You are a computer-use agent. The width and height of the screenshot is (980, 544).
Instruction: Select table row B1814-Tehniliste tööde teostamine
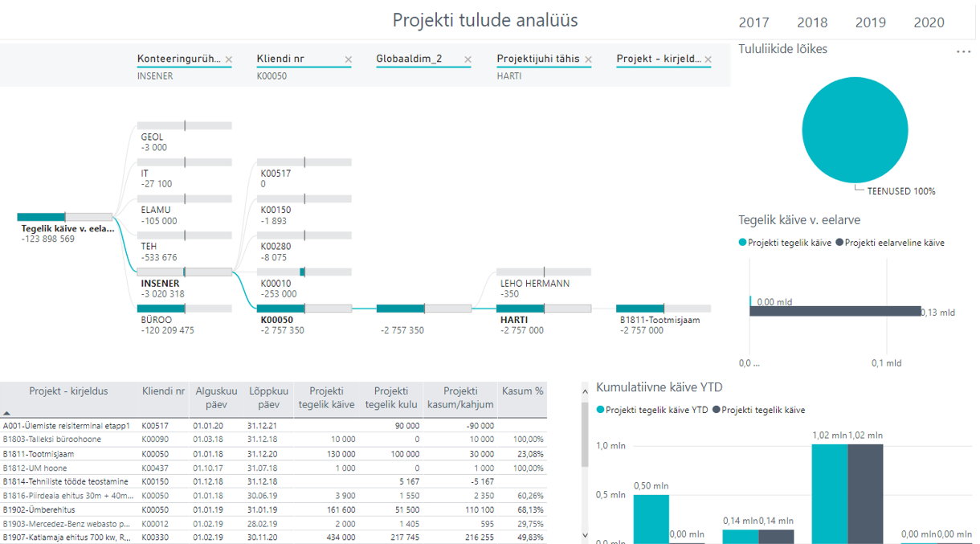coord(273,481)
